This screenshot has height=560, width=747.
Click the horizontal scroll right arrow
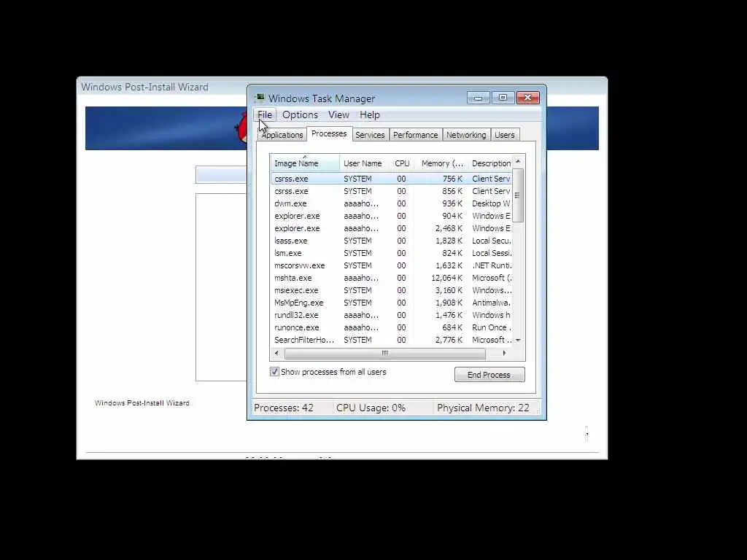tap(504, 354)
